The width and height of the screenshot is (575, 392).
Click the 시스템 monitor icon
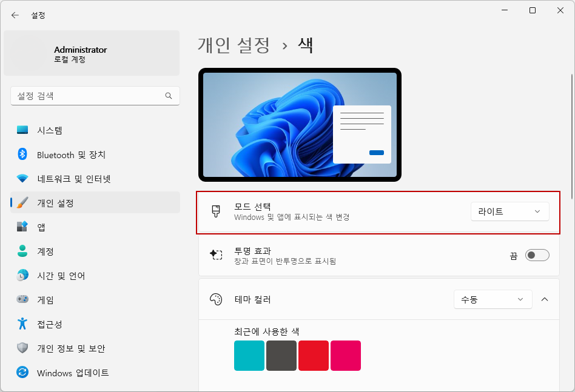pos(22,130)
